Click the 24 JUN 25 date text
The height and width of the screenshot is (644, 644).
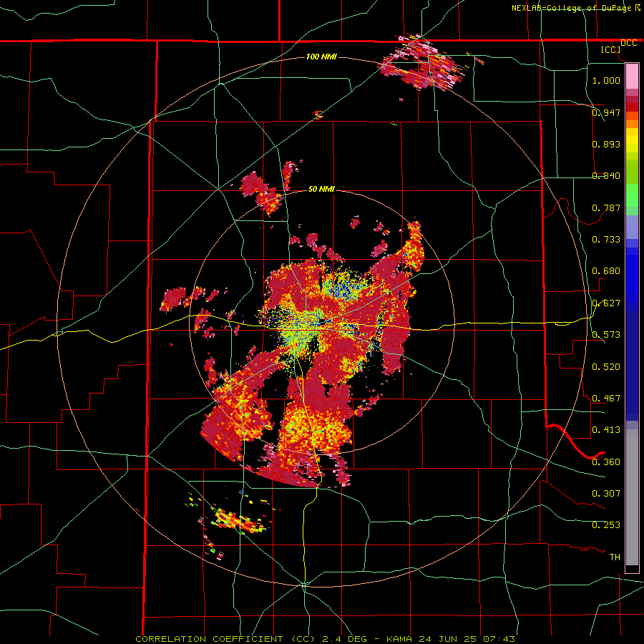tap(448, 639)
